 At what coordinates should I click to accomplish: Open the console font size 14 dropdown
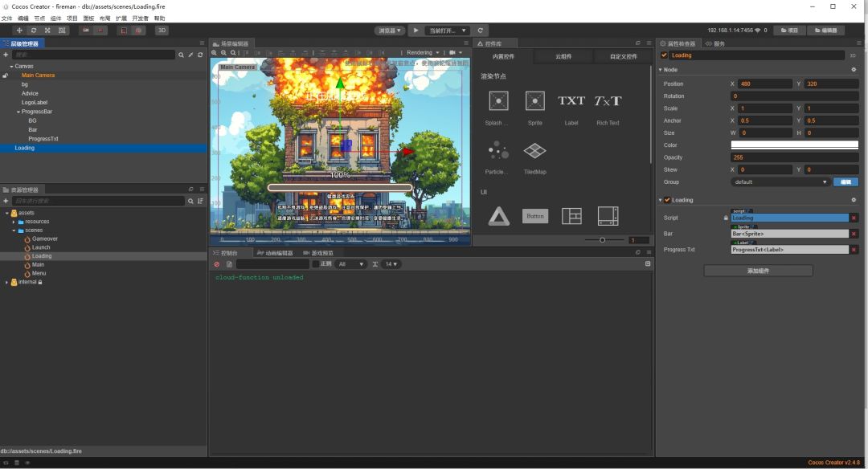point(391,264)
